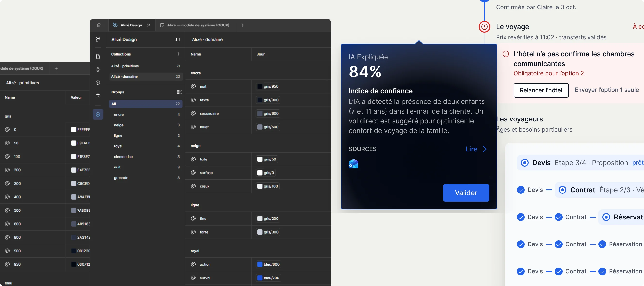Switch to Alizé — modèle de système (OOUX) tab
The width and height of the screenshot is (644, 286).
pos(195,25)
